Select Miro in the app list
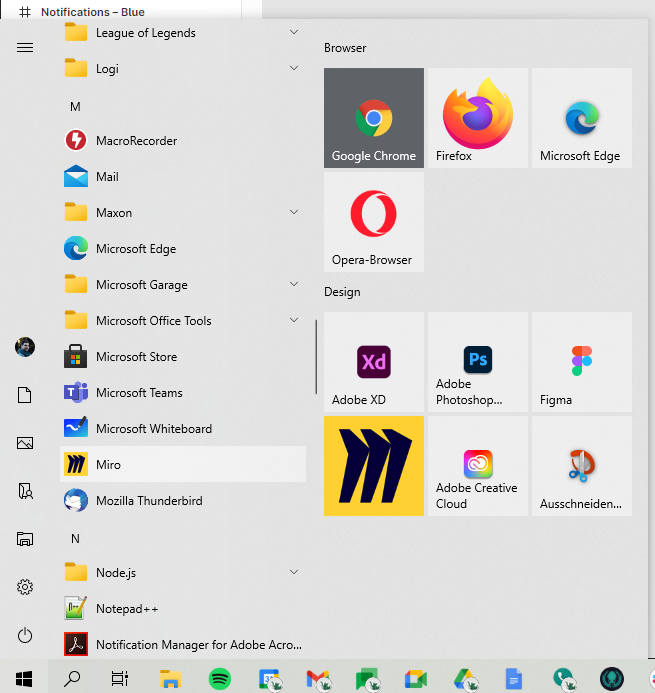This screenshot has width=655, height=693. 183,465
